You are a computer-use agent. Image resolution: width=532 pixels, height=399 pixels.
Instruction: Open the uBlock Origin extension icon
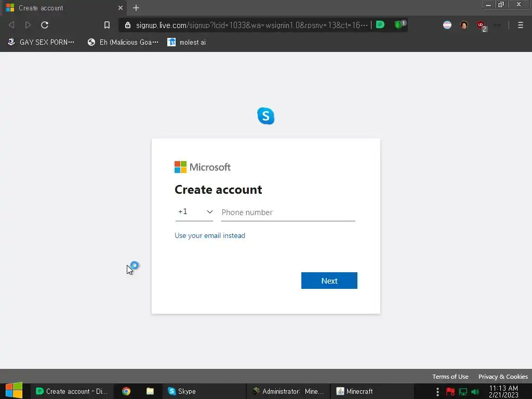(482, 25)
